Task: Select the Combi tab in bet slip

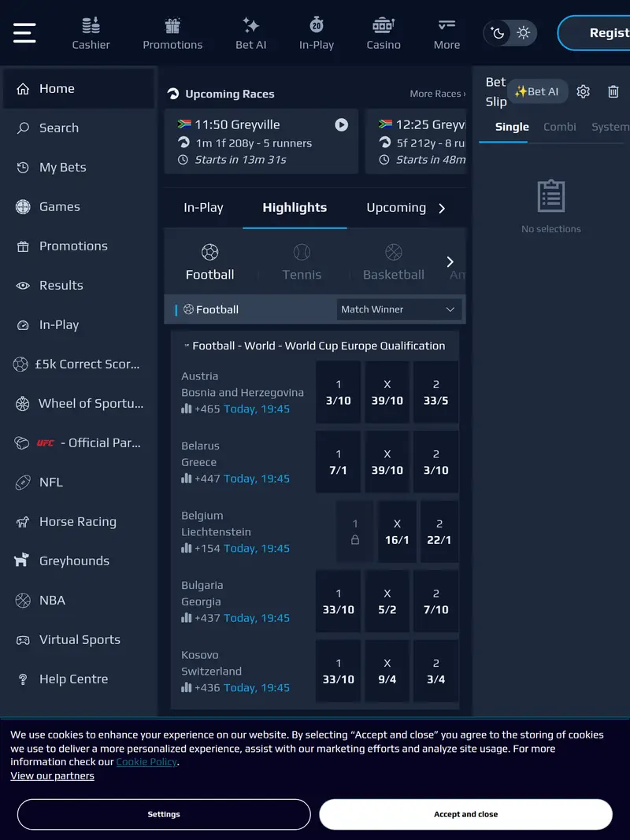Action: pos(561,127)
